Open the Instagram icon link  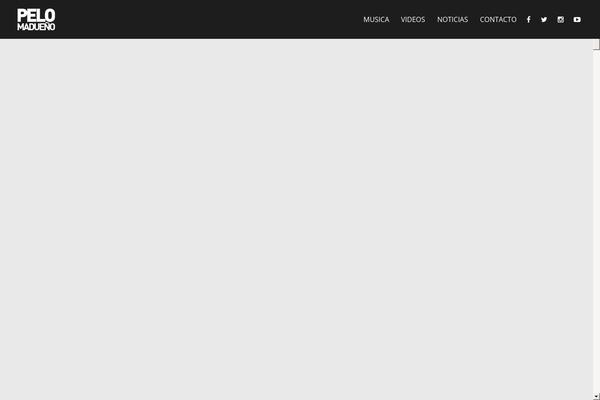[x=561, y=20]
